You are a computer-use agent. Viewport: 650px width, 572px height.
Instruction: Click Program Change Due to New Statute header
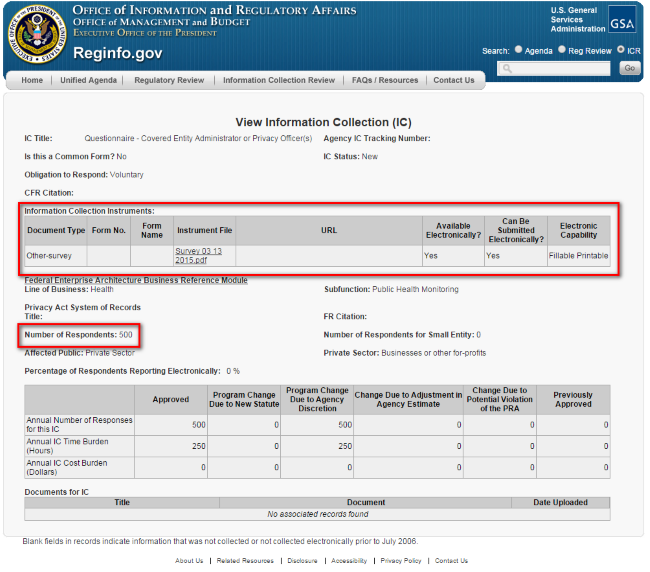click(244, 399)
